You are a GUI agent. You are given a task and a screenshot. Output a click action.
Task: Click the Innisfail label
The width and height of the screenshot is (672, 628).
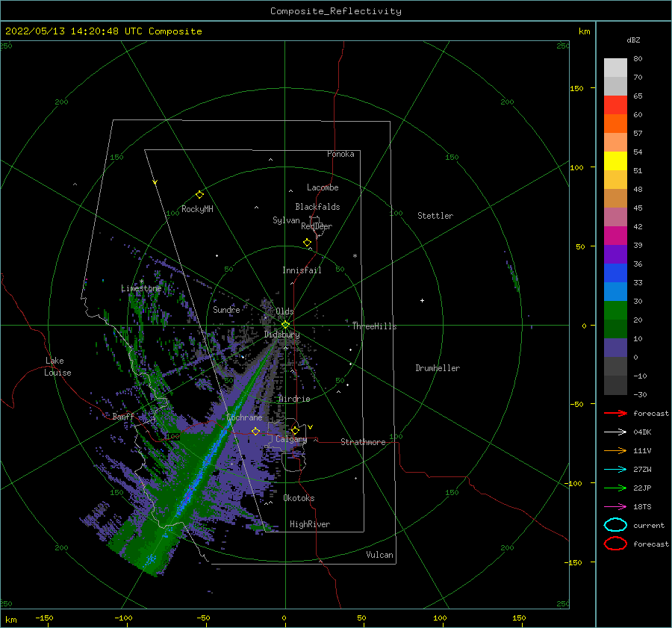pyautogui.click(x=302, y=270)
